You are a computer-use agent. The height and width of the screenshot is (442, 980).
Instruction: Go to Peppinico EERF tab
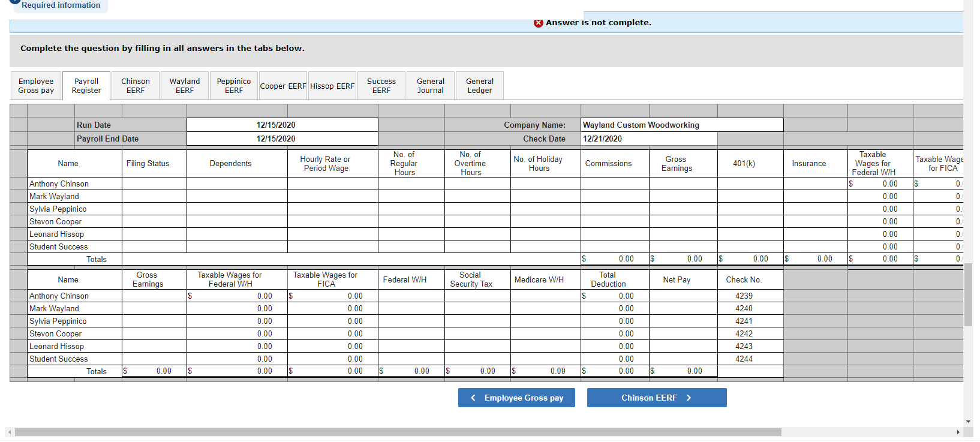234,86
